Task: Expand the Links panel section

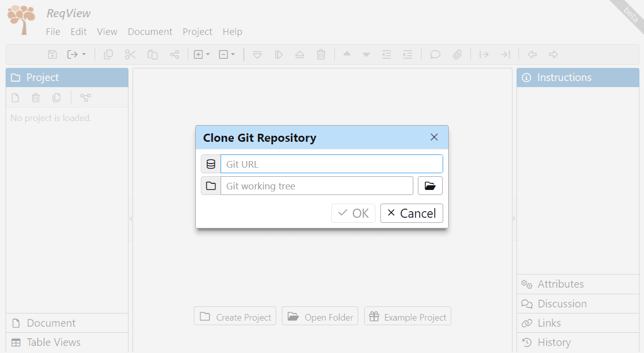Action: tap(578, 323)
